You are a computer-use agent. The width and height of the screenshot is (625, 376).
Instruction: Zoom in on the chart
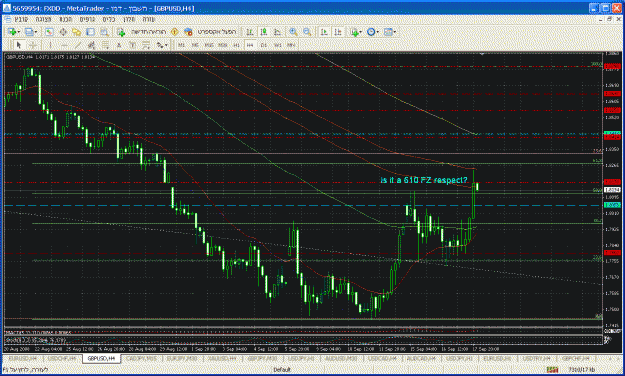(293, 32)
